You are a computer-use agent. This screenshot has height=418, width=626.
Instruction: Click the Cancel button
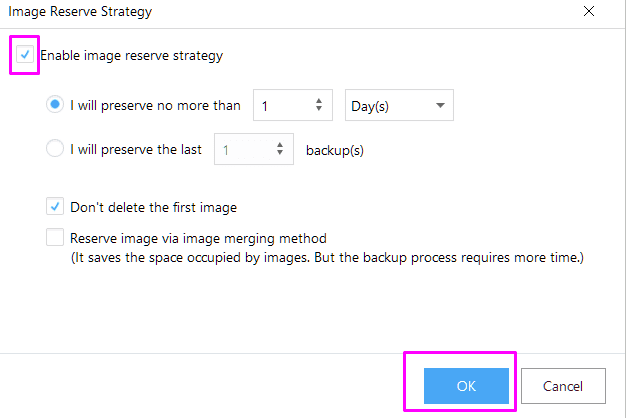[563, 386]
